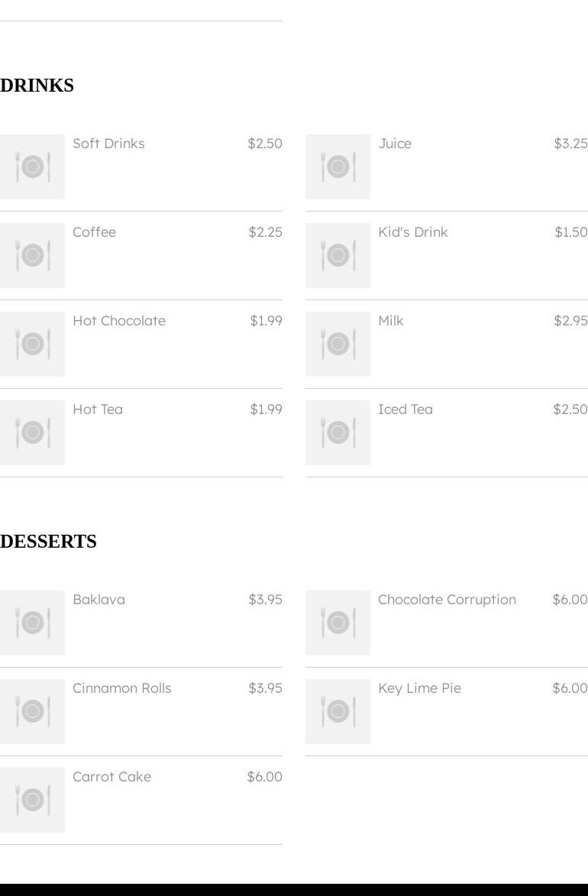Select the Hot Tea thumbnail icon
This screenshot has width=588, height=896.
32,432
